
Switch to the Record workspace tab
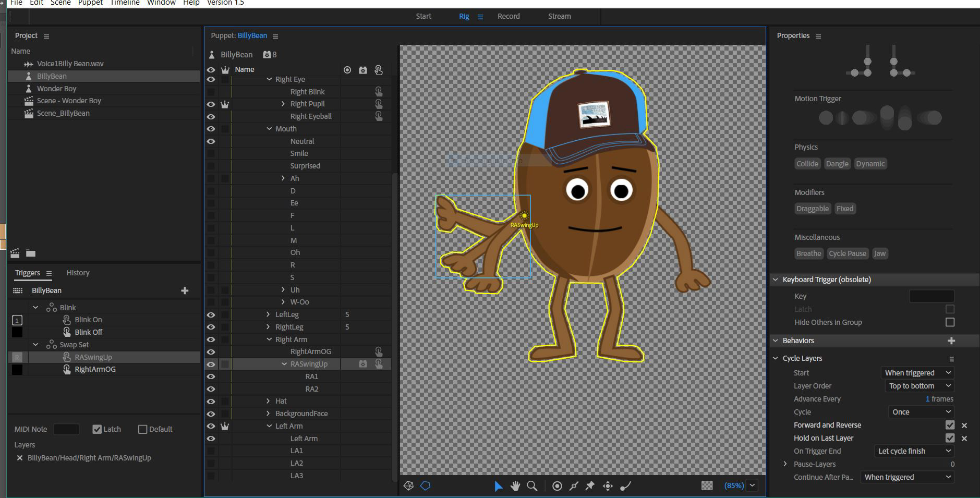point(508,16)
